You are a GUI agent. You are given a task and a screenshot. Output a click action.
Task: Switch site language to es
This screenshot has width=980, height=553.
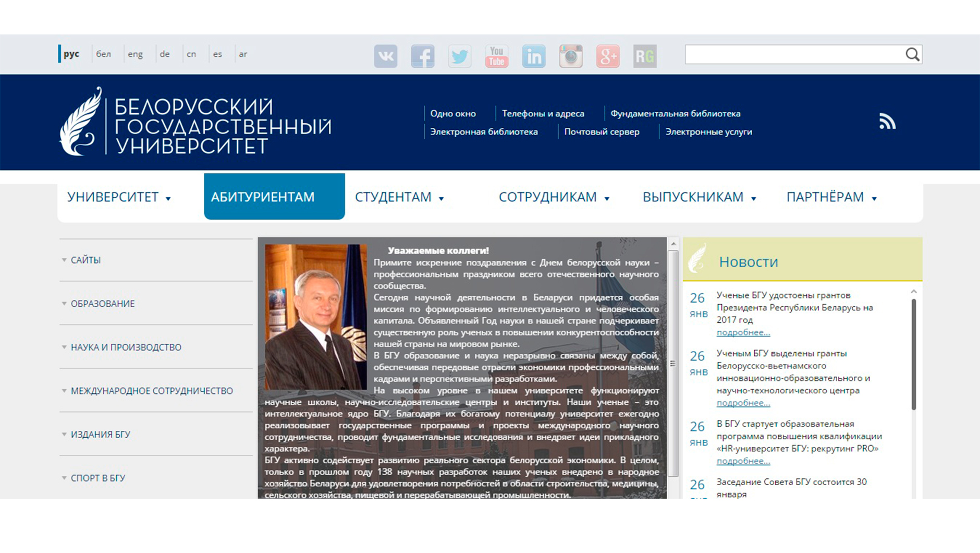[217, 54]
